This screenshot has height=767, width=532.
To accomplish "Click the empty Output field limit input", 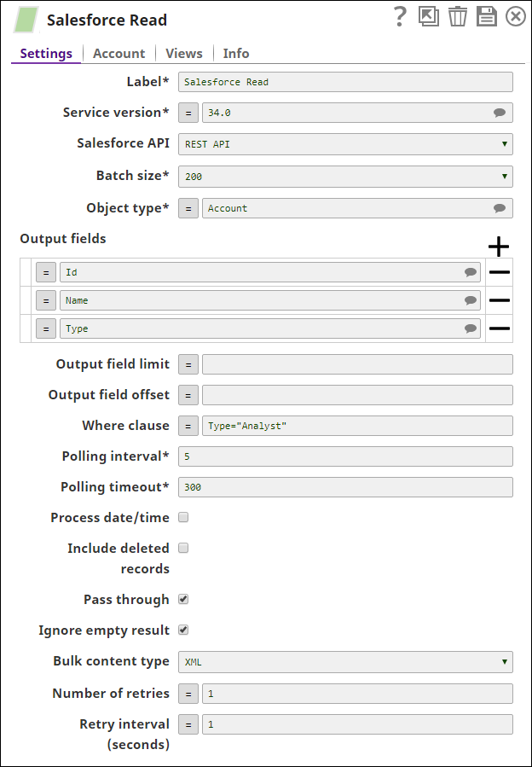I will pyautogui.click(x=357, y=364).
